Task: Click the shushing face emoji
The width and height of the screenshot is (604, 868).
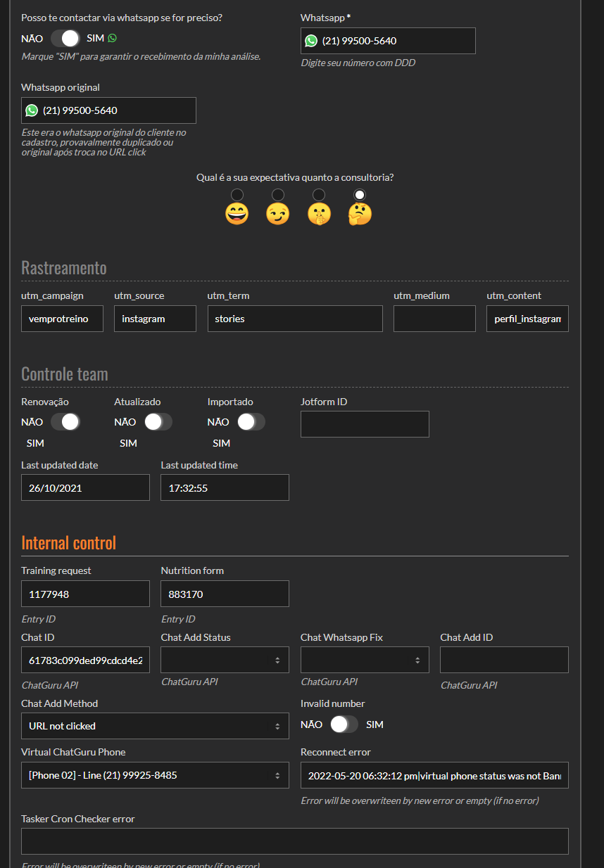Action: (x=319, y=214)
